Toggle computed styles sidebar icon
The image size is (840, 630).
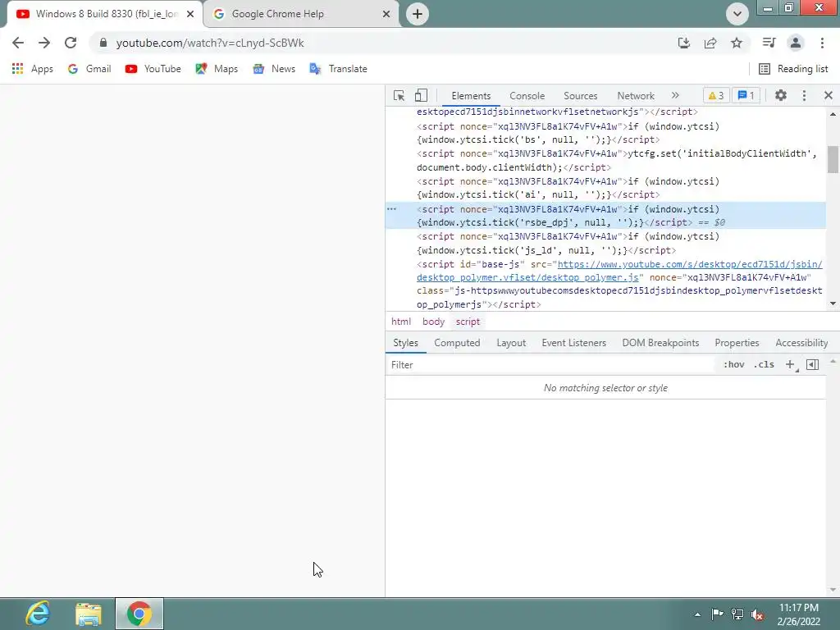click(812, 365)
